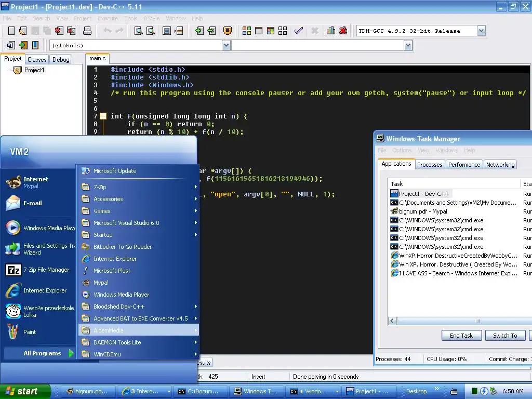Click the Go to line icon
Image resolution: width=532 pixels, height=399 pixels.
[x=179, y=31]
